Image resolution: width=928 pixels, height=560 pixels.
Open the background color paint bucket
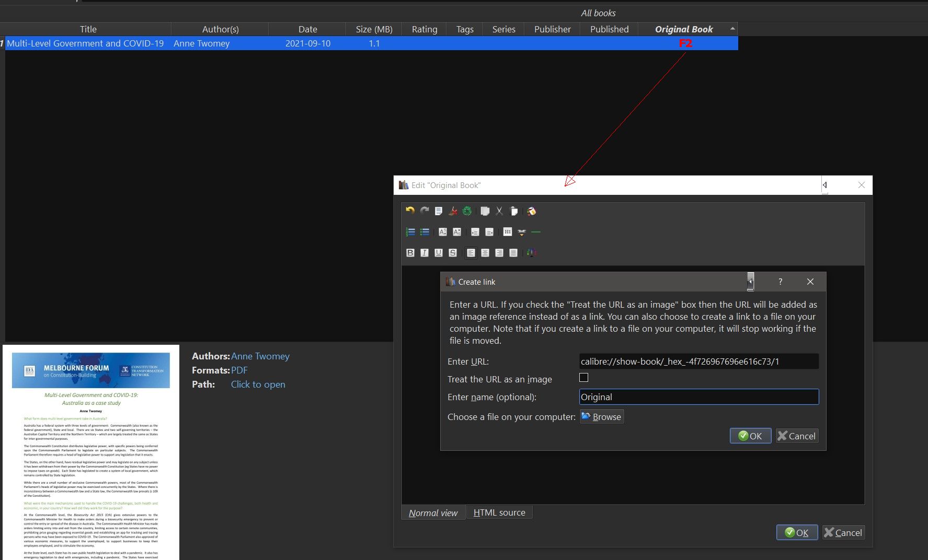[532, 211]
